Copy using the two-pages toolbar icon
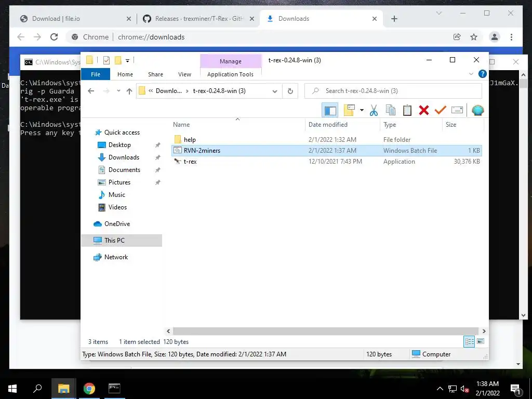 (391, 110)
